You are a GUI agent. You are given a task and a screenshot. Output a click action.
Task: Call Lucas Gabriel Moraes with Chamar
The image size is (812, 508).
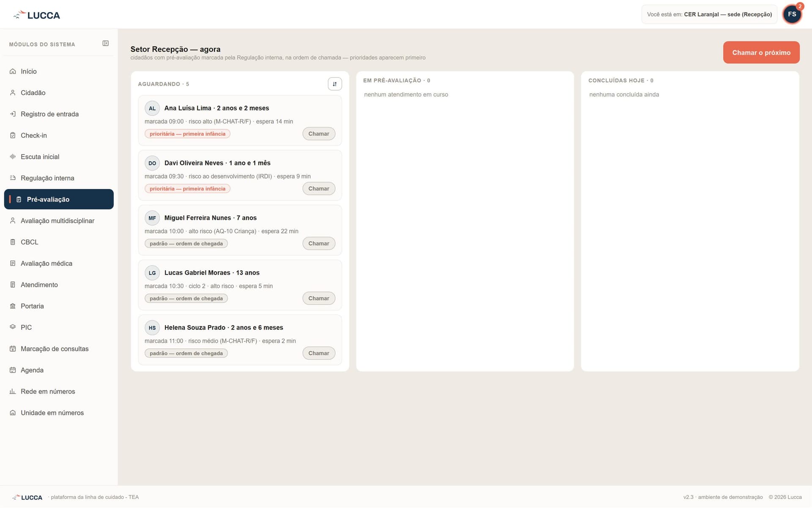coord(319,298)
